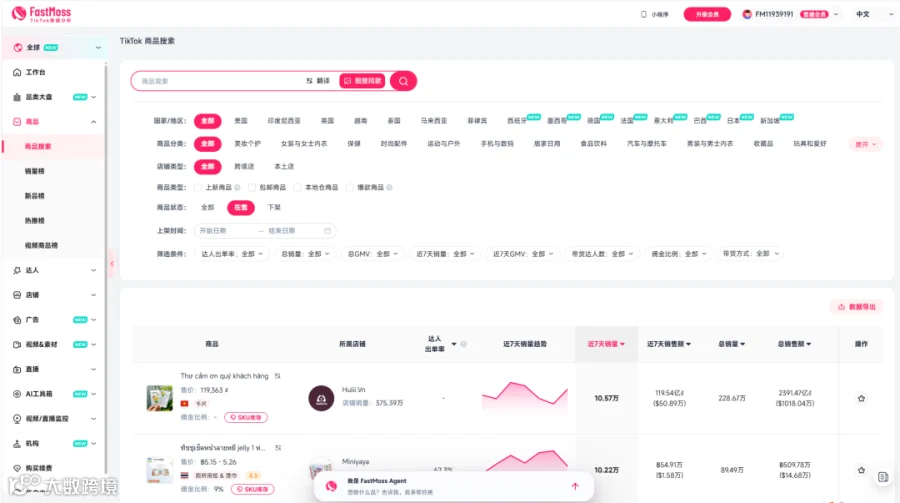Check the 本地仓商品 checkbox
The width and height of the screenshot is (900, 503).
(x=297, y=187)
